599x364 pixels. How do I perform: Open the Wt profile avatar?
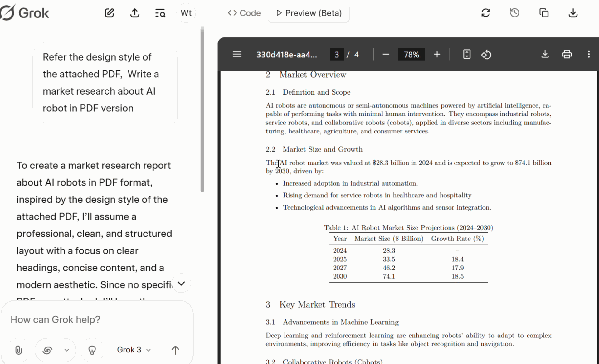(x=186, y=13)
